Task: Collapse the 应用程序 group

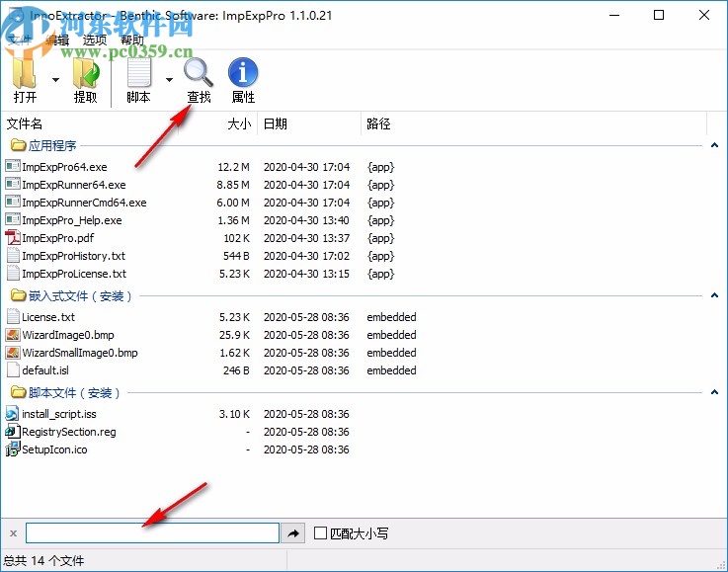Action: point(714,145)
